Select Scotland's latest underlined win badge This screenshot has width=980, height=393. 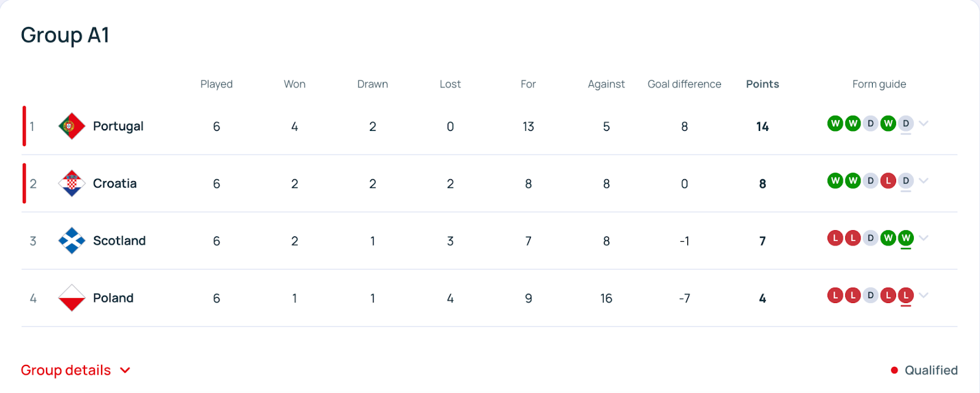coord(906,238)
